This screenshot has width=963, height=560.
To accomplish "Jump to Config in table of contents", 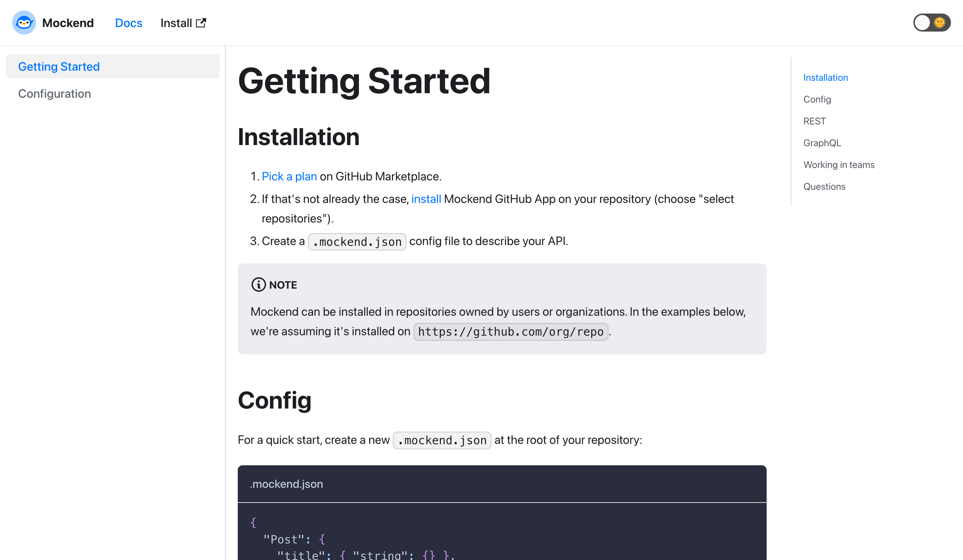I will (817, 99).
